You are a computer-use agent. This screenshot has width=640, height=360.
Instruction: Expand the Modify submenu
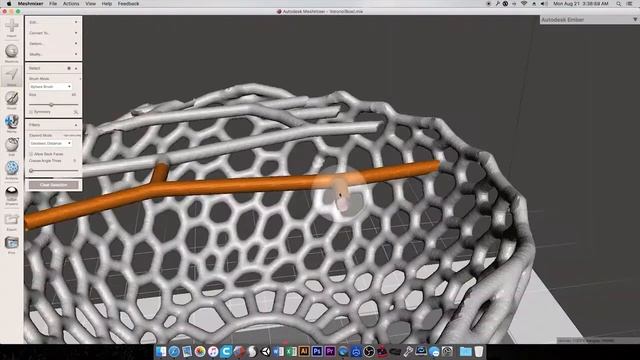tap(53, 54)
